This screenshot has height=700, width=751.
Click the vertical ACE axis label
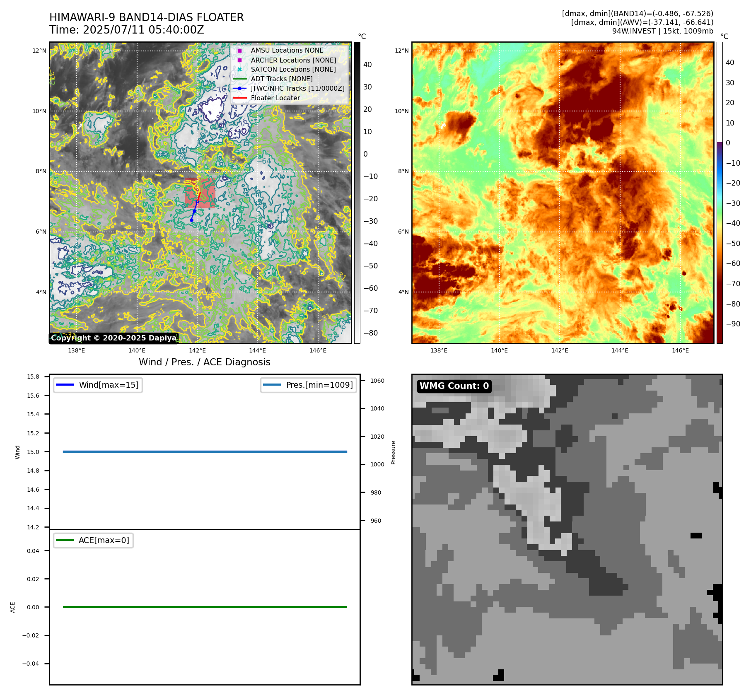click(12, 607)
